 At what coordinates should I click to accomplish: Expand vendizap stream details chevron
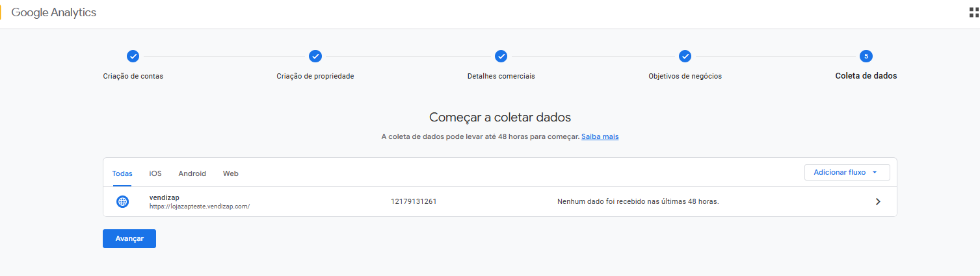click(x=878, y=201)
